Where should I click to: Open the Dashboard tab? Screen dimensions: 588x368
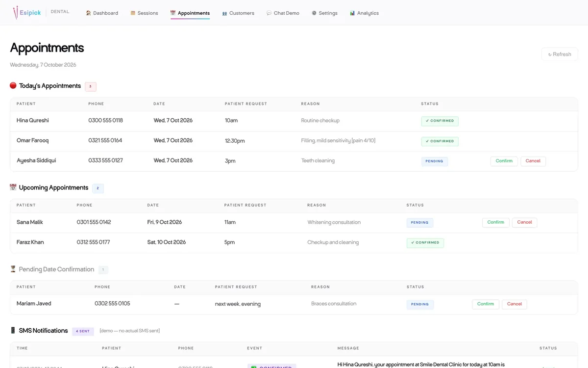(102, 13)
